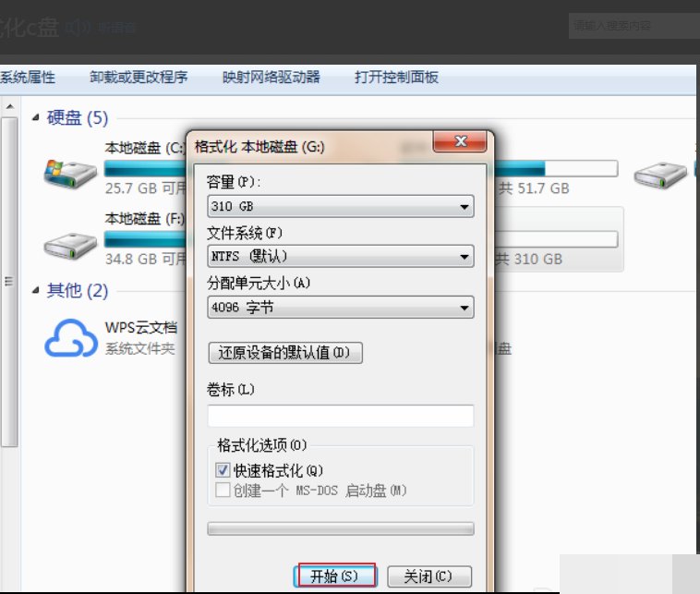This screenshot has height=594, width=700.
Task: Open the file system dropdown showing NTFS
Action: tap(340, 257)
